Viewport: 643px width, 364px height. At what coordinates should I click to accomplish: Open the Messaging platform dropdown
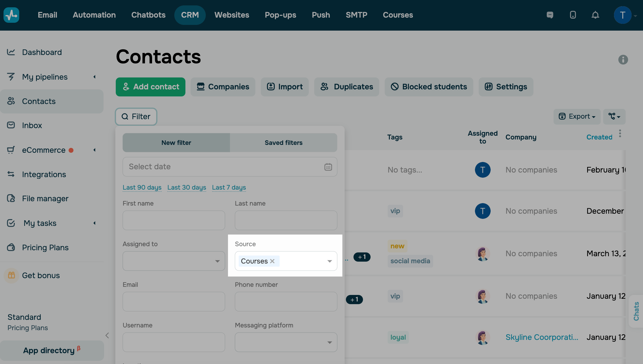[286, 342]
